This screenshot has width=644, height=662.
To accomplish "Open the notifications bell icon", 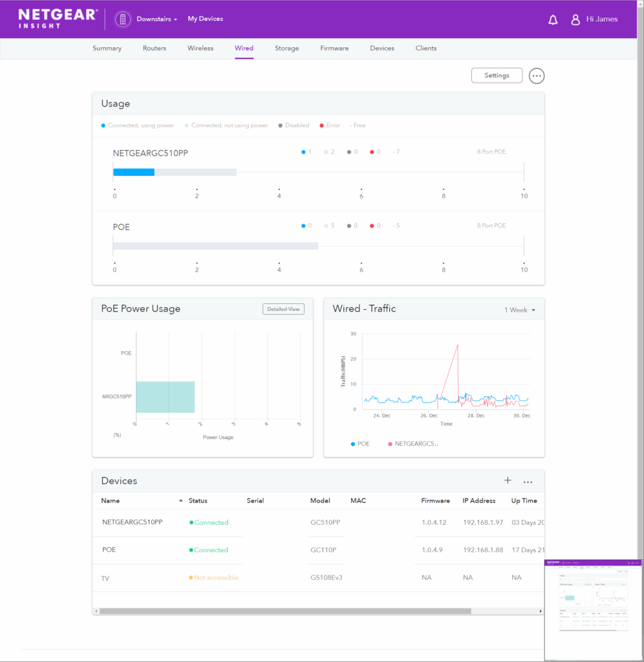I will pos(553,19).
